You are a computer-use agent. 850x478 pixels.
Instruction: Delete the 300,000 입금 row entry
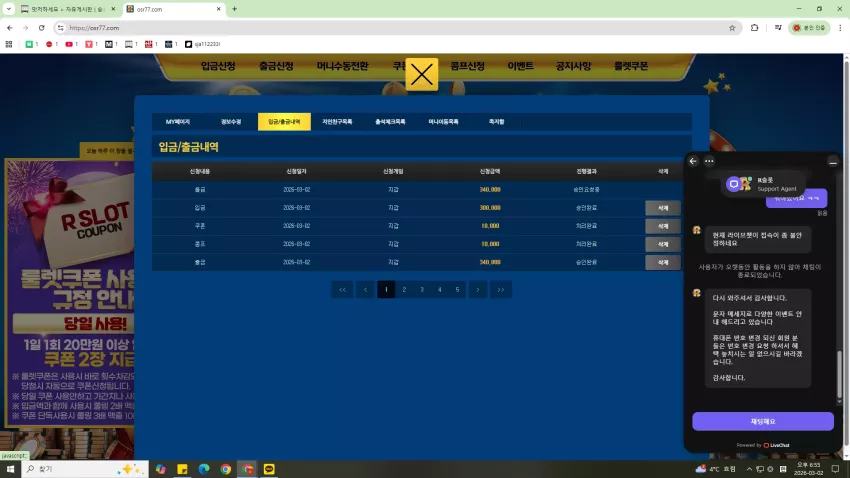[662, 208]
